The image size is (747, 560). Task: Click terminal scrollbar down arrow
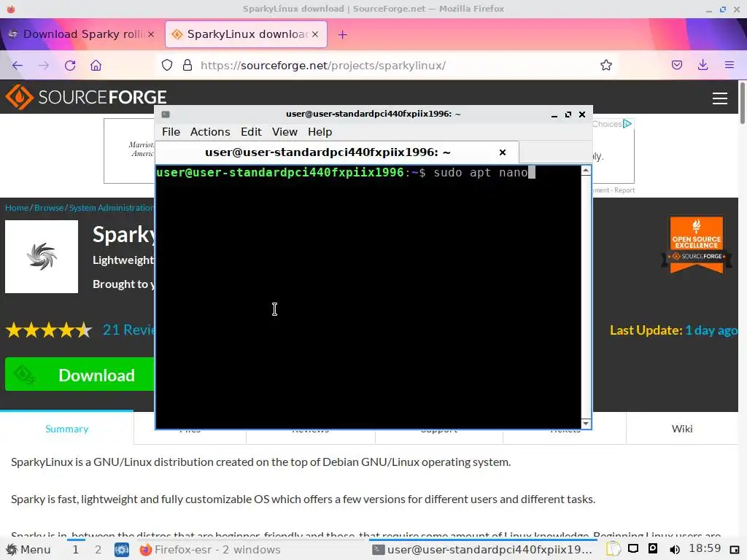(x=586, y=424)
